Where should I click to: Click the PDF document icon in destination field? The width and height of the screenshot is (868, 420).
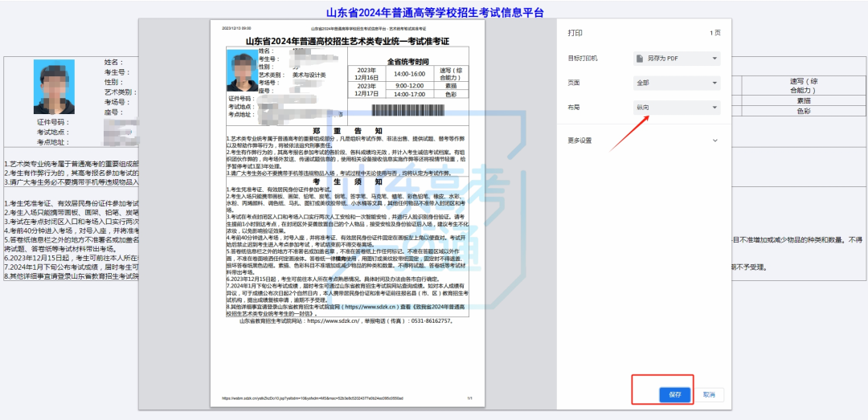click(x=640, y=59)
